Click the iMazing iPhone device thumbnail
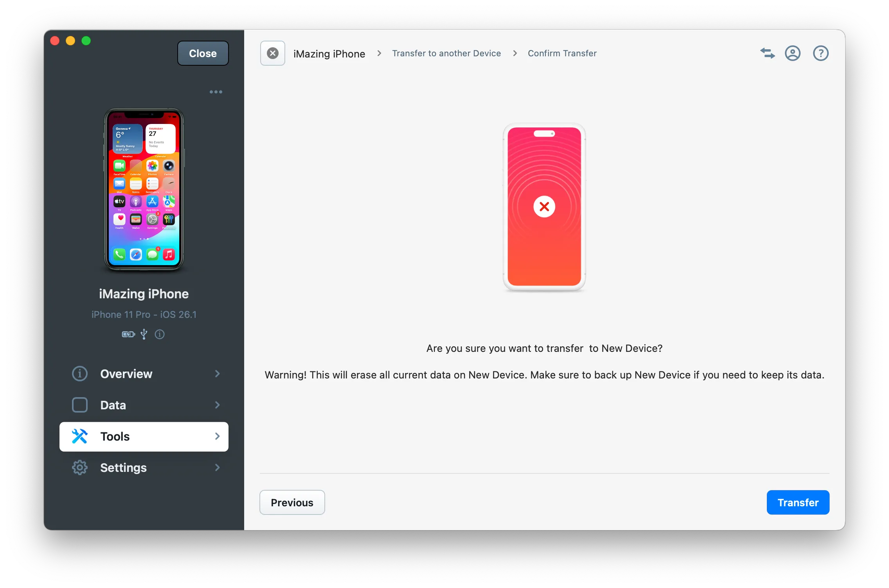 pyautogui.click(x=144, y=190)
